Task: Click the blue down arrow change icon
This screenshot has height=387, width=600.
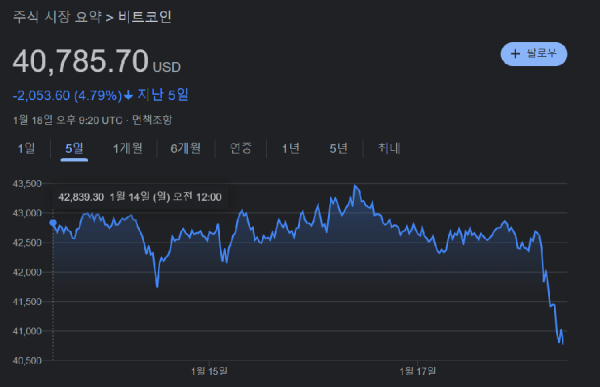Action: [x=129, y=95]
